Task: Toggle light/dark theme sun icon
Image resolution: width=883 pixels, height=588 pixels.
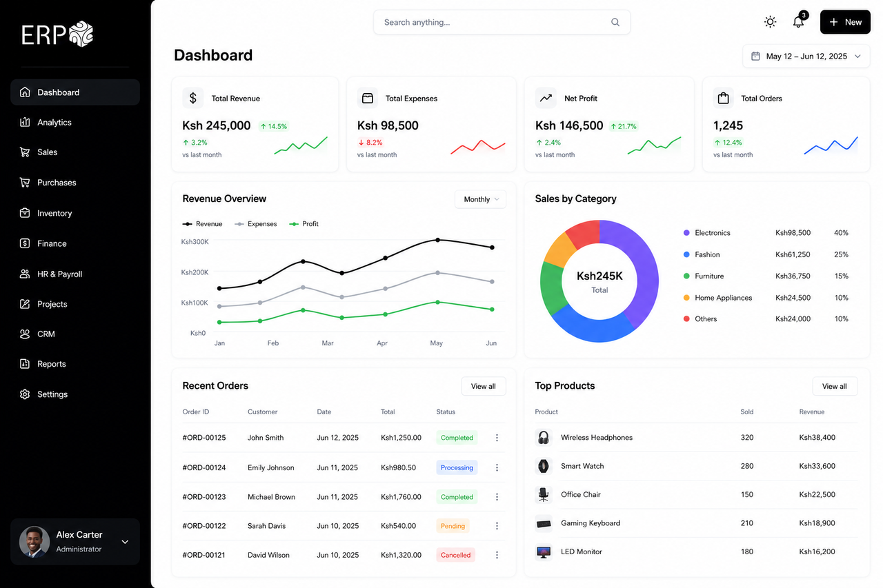Action: pyautogui.click(x=771, y=22)
